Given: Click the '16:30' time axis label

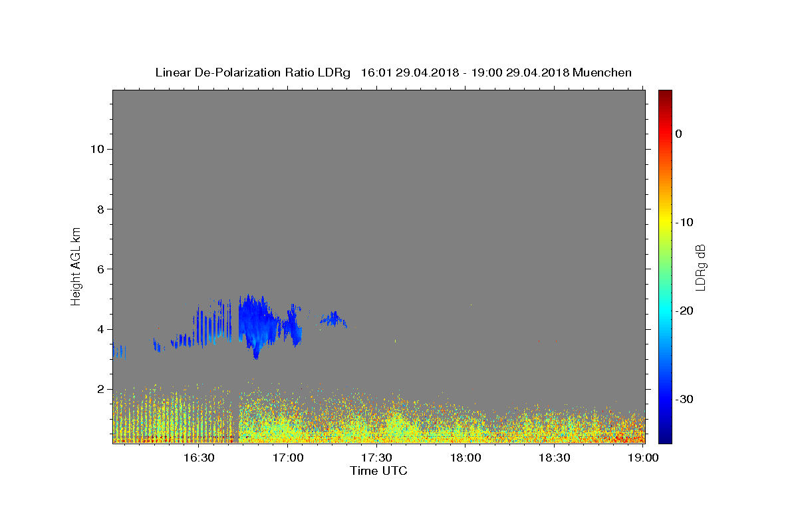Looking at the screenshot, I should pyautogui.click(x=199, y=458).
